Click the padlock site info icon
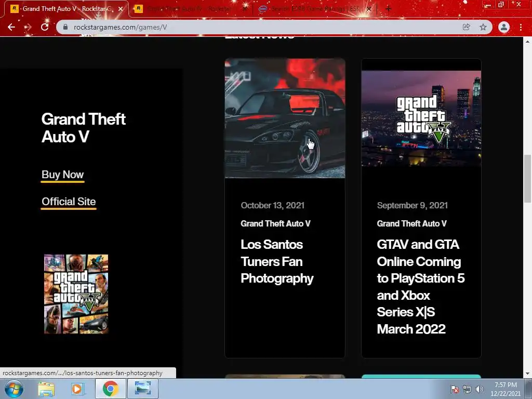 pyautogui.click(x=65, y=27)
